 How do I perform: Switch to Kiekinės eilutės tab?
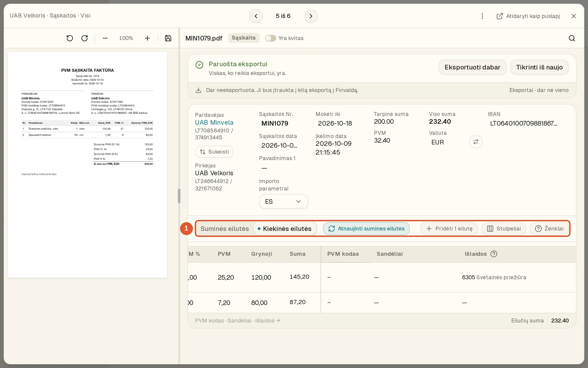tap(285, 229)
